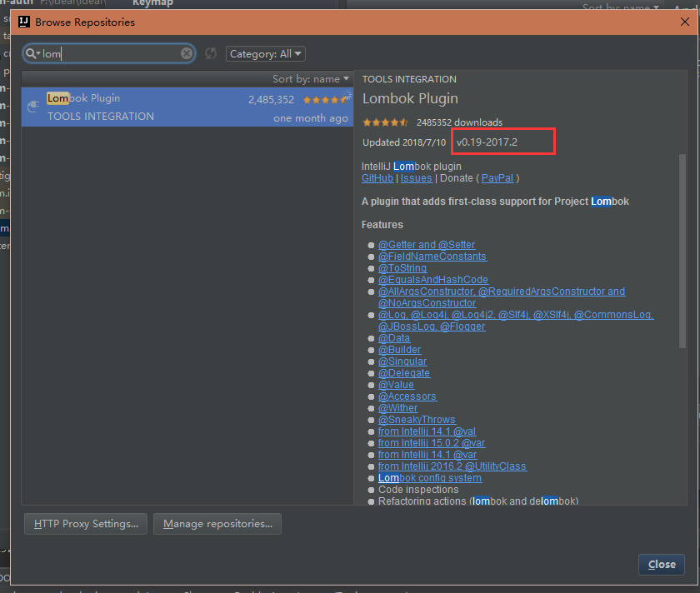The height and width of the screenshot is (593, 700).
Task: Click the description panel vertical scrollbar
Action: pyautogui.click(x=682, y=251)
